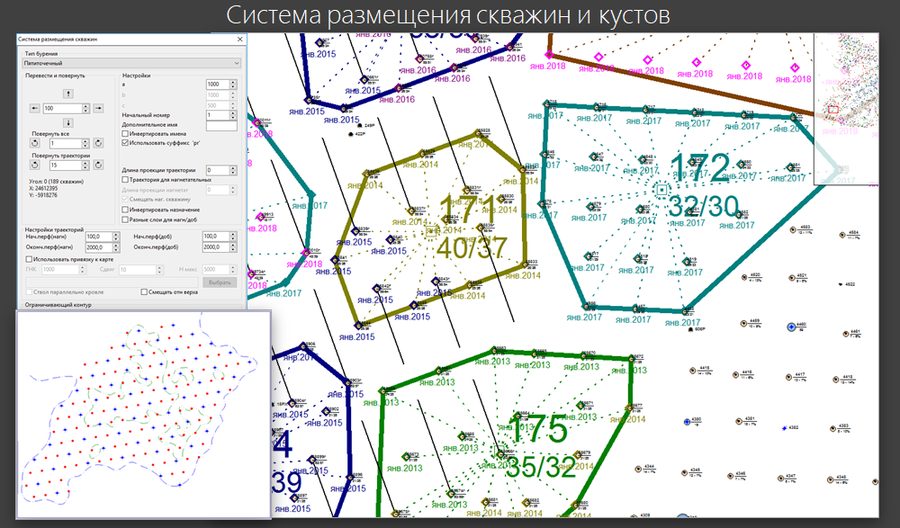900x528 pixels.
Task: Rotate trajectories counterclockwise under Повернуть траектории
Action: 34,165
